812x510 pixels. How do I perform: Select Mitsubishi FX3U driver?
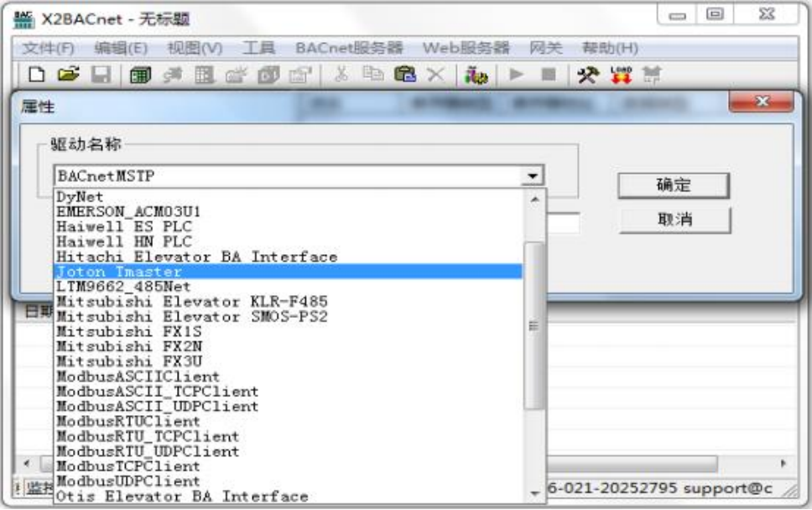tap(288, 362)
